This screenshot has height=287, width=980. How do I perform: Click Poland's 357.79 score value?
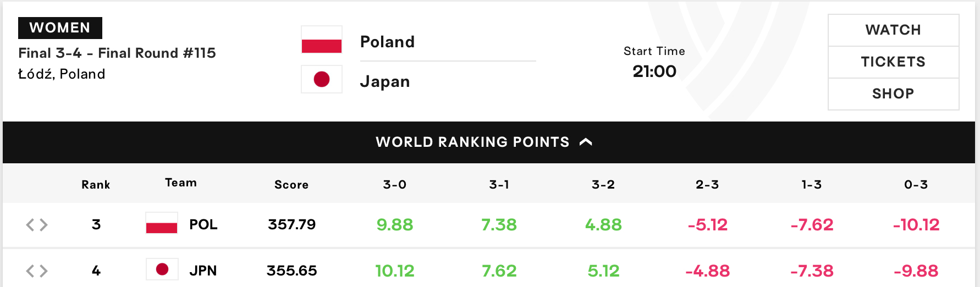pos(292,224)
